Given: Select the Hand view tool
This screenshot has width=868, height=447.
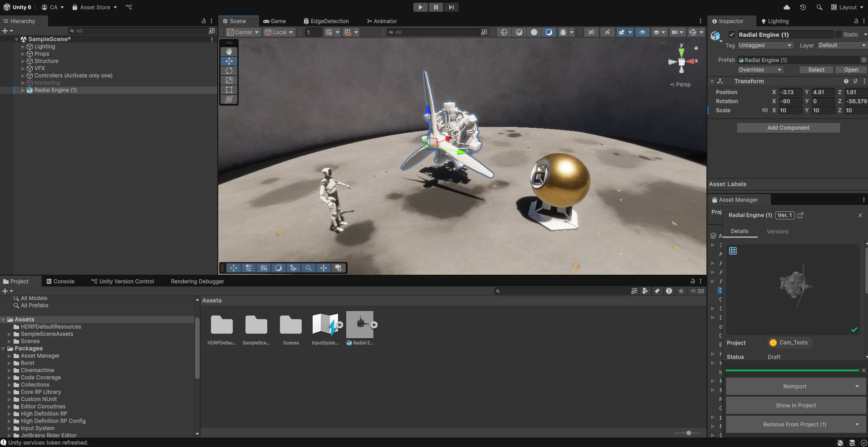Looking at the screenshot, I should (229, 52).
